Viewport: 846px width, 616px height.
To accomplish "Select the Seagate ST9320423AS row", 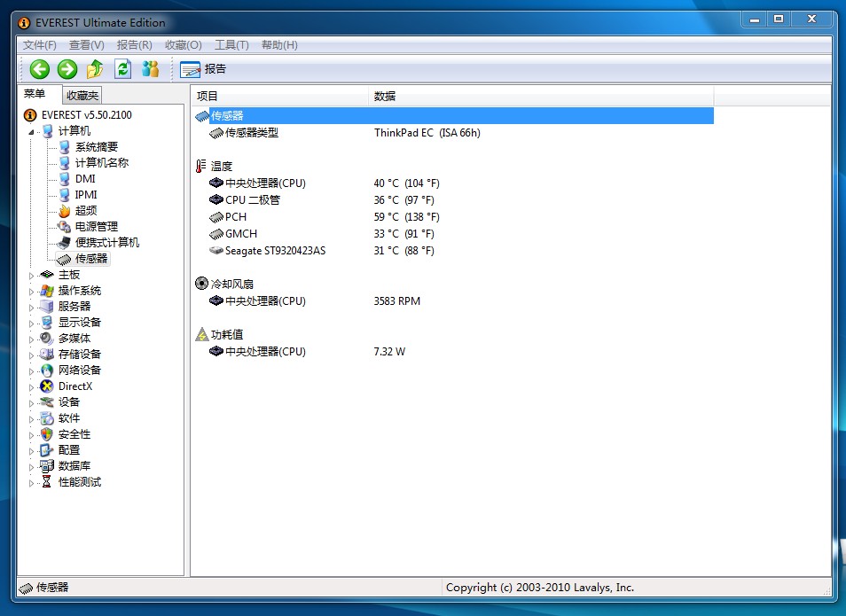I will (454, 251).
